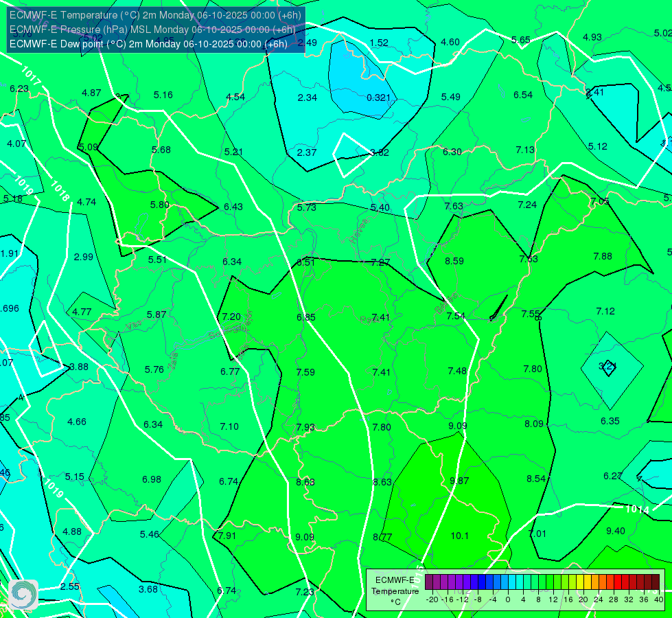Click the 4.66 temperature value

77,422
